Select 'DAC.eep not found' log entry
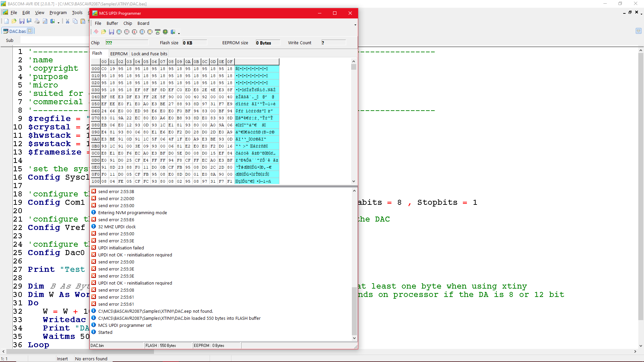644x362 pixels. coord(156,311)
